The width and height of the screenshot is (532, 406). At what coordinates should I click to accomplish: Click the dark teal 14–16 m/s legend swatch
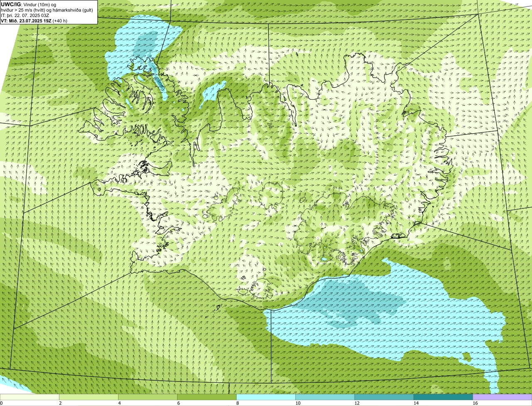[443, 397]
